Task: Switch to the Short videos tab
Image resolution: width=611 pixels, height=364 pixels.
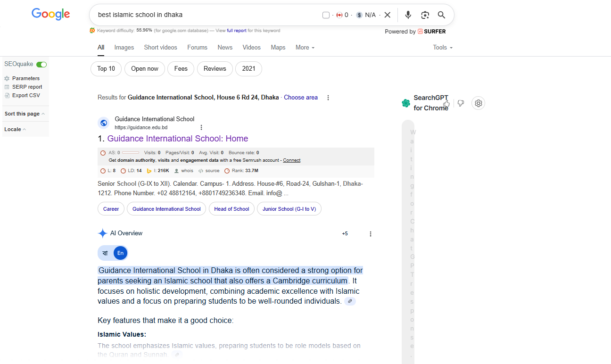Action: coord(161,48)
